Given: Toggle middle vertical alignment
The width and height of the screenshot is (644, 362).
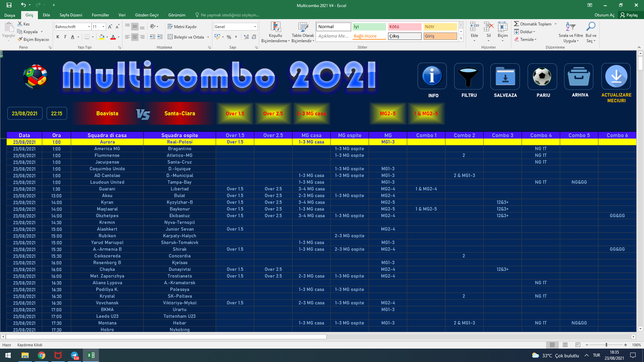Looking at the screenshot, I should point(135,26).
